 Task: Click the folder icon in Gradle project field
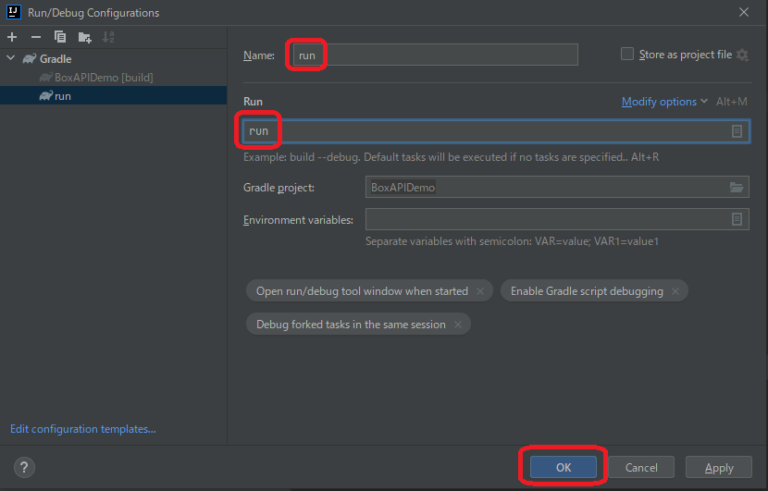click(x=736, y=187)
